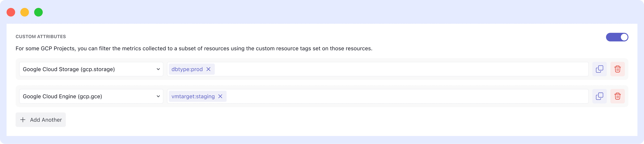Remove the dbtype:prod tag
This screenshot has width=644, height=144.
point(209,69)
